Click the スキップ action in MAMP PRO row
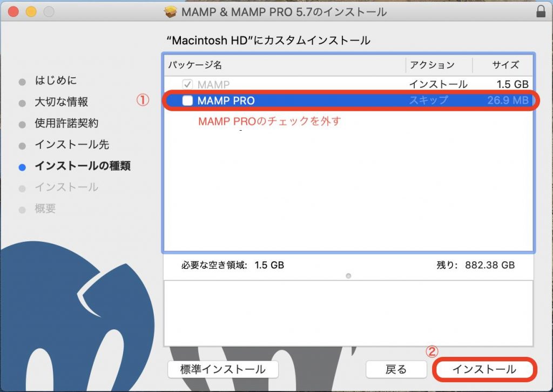The width and height of the screenshot is (553, 392). tap(428, 100)
